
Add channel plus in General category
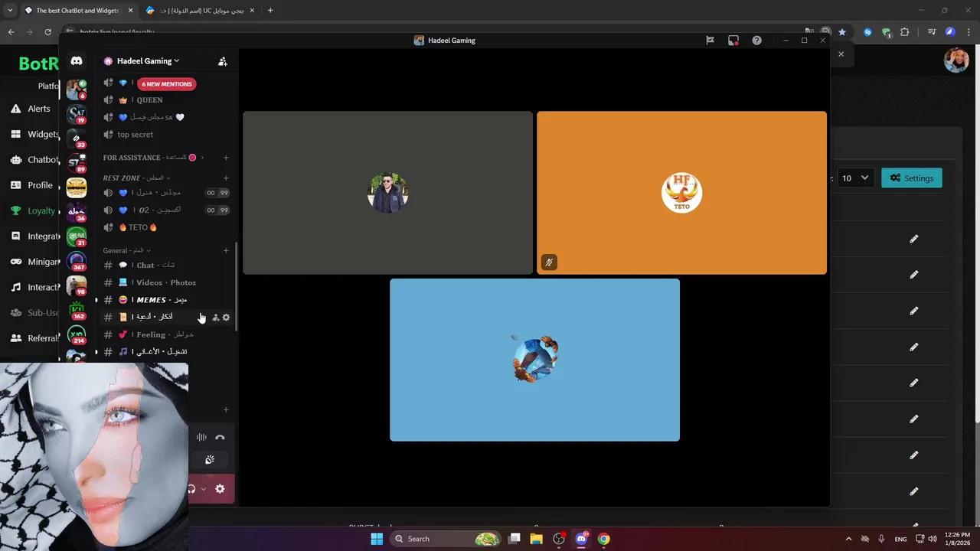[x=226, y=250]
